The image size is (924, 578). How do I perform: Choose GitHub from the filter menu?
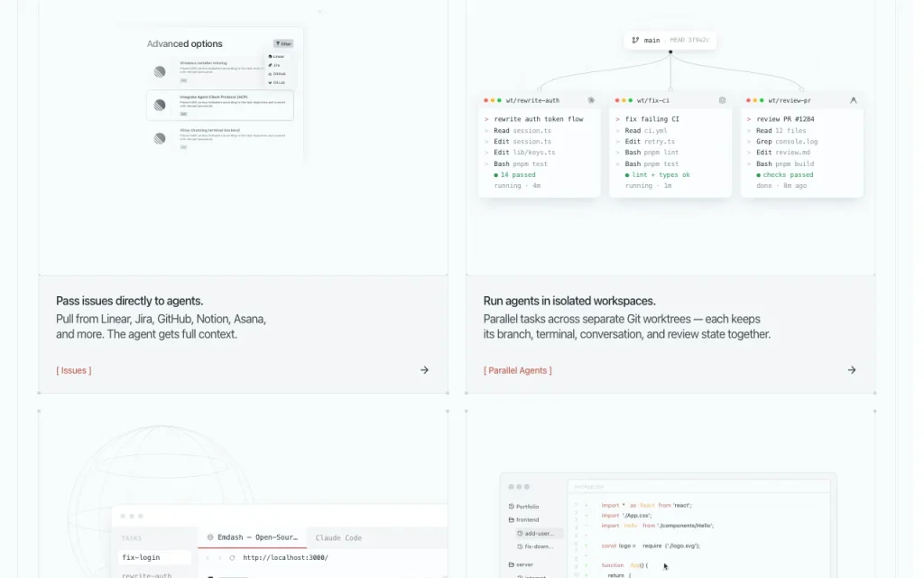pyautogui.click(x=278, y=74)
